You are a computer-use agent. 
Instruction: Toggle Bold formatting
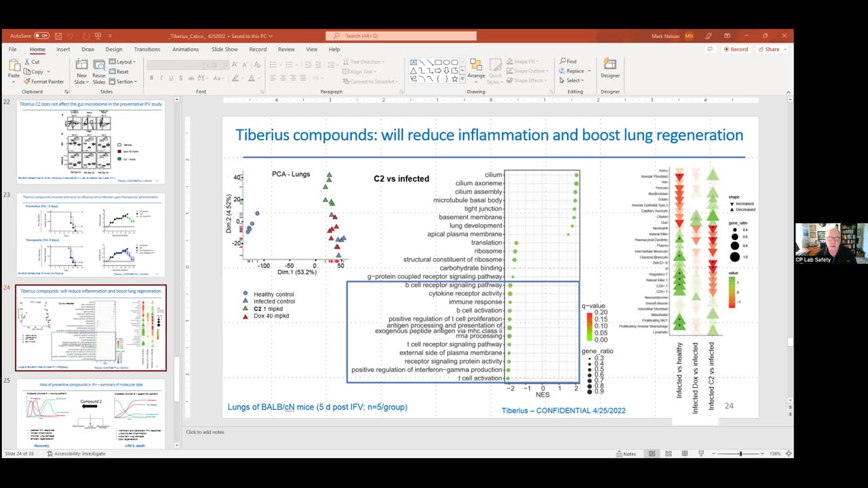coord(152,78)
